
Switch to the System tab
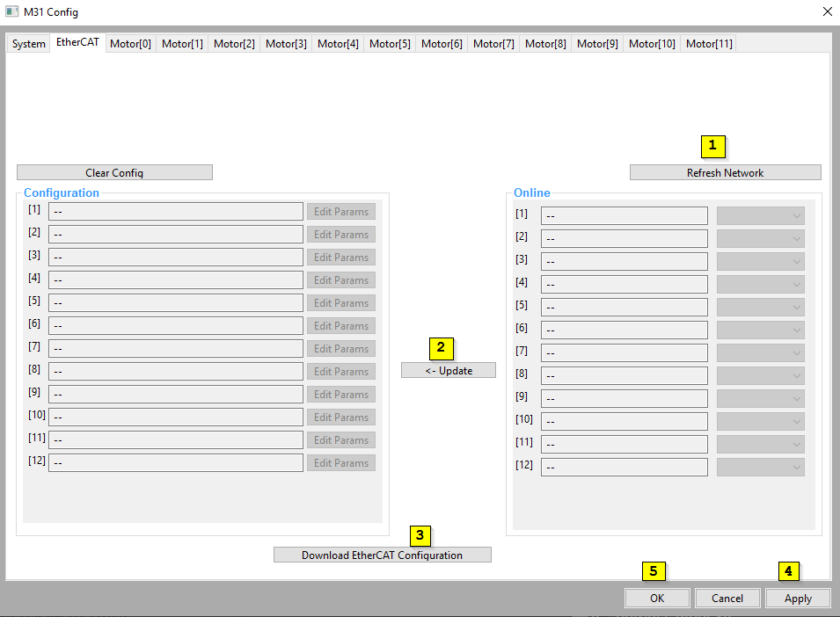[28, 43]
